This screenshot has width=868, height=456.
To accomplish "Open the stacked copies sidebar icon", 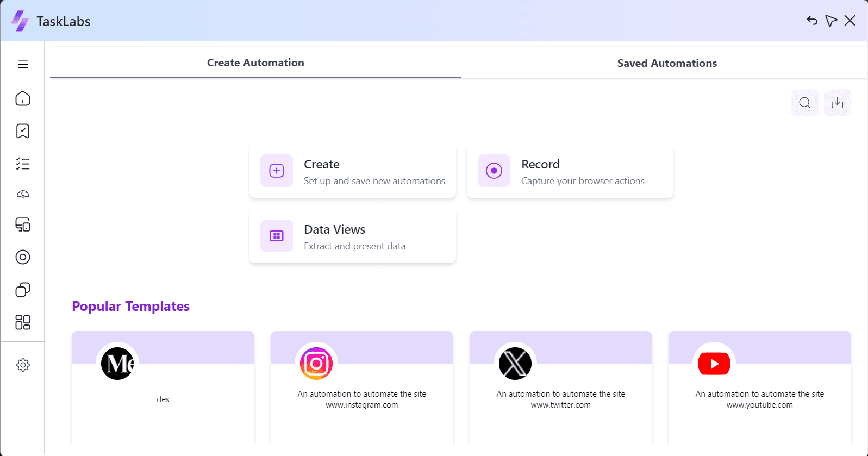I will [23, 290].
